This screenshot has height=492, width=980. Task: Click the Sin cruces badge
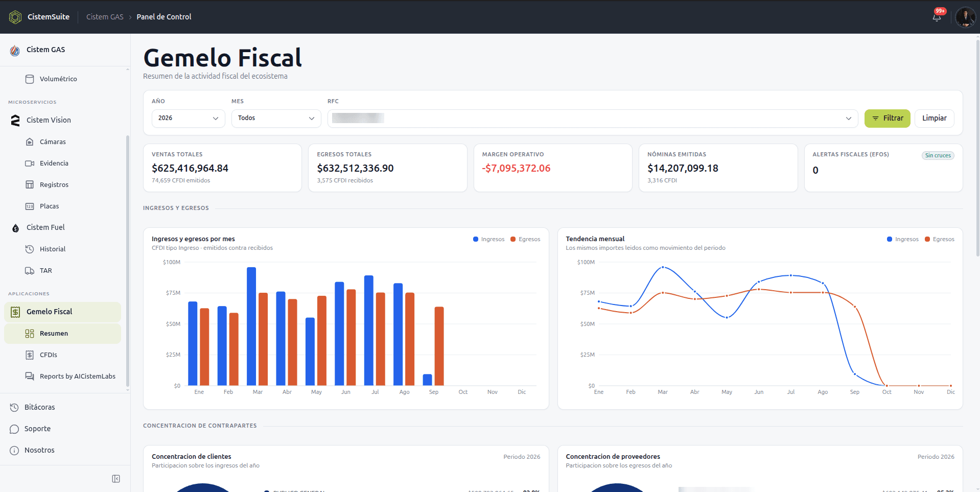938,156
